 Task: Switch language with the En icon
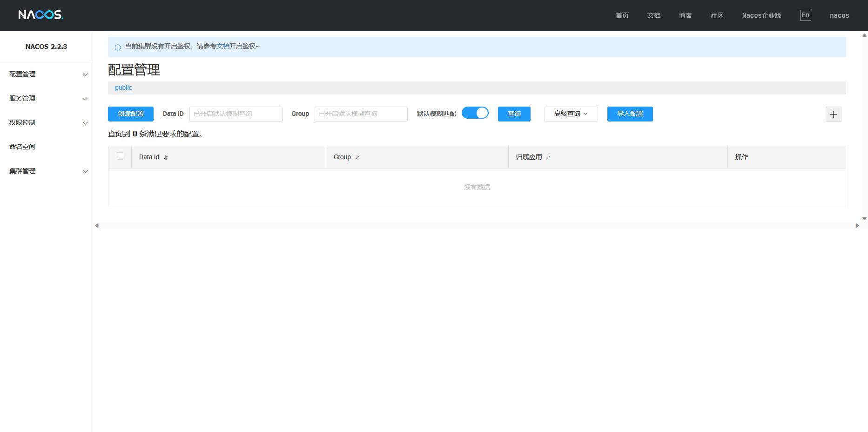[805, 15]
